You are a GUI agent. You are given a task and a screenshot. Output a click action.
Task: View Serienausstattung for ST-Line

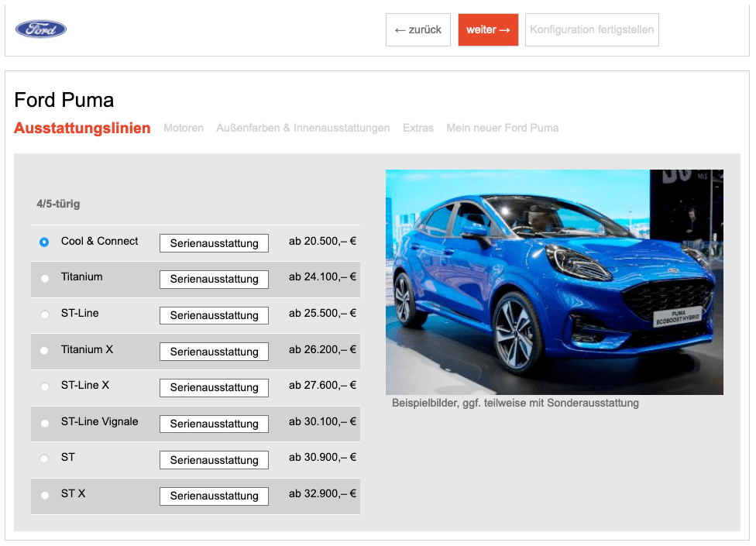tap(214, 316)
